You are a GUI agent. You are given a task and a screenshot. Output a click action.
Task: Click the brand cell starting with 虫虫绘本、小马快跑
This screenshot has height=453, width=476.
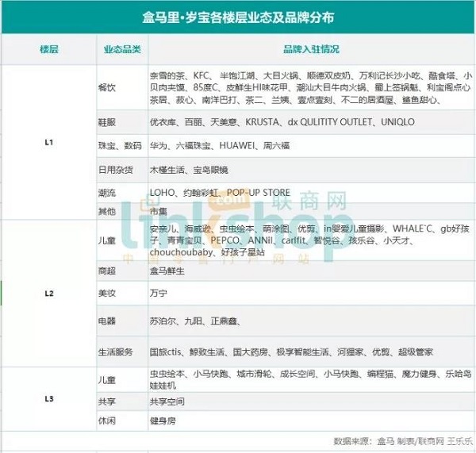311,379
